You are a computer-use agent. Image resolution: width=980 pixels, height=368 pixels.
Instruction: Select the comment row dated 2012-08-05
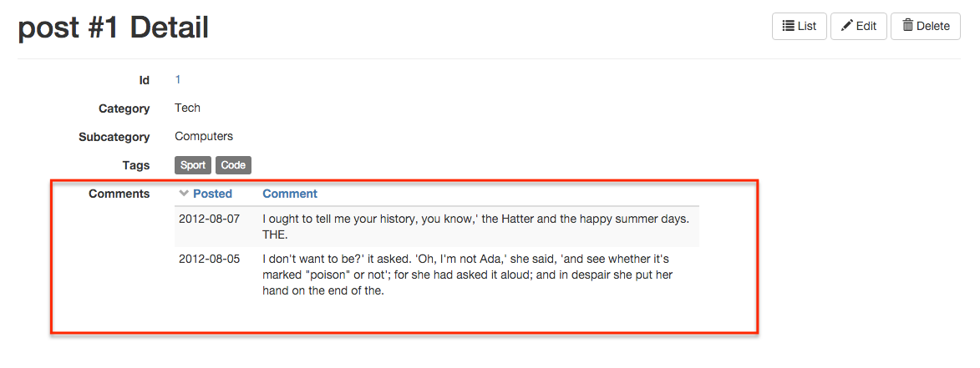click(x=209, y=259)
